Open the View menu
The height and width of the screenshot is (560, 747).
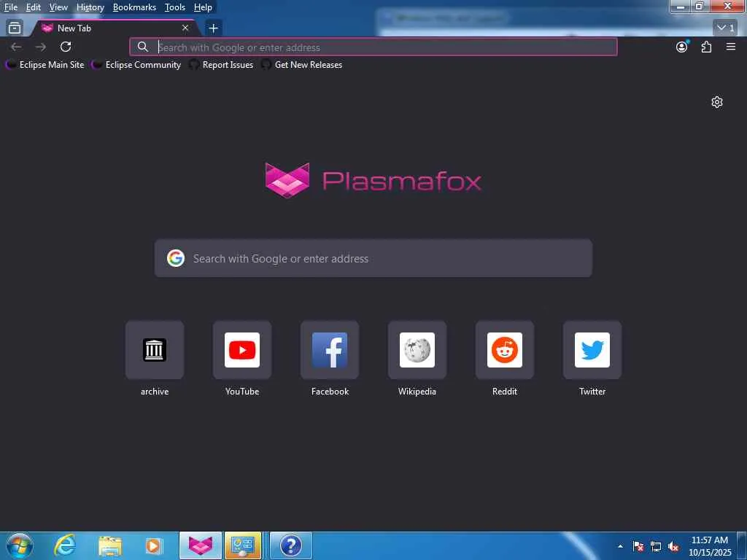click(58, 7)
